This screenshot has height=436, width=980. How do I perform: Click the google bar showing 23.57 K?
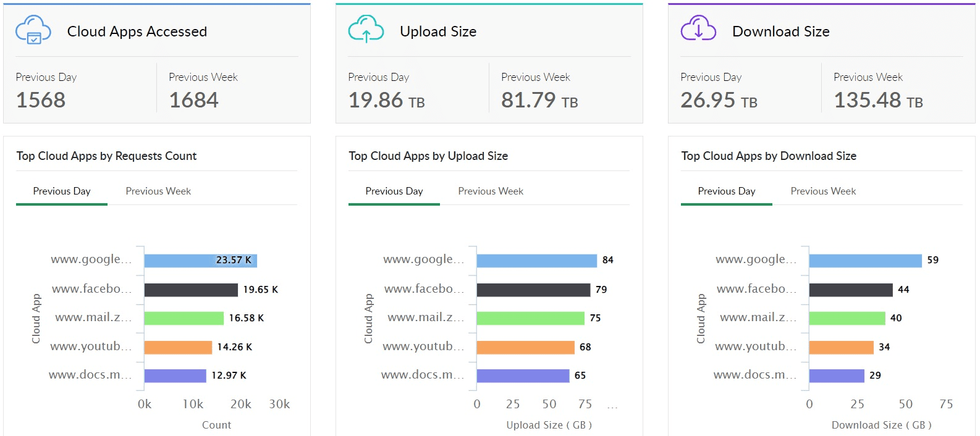click(200, 261)
